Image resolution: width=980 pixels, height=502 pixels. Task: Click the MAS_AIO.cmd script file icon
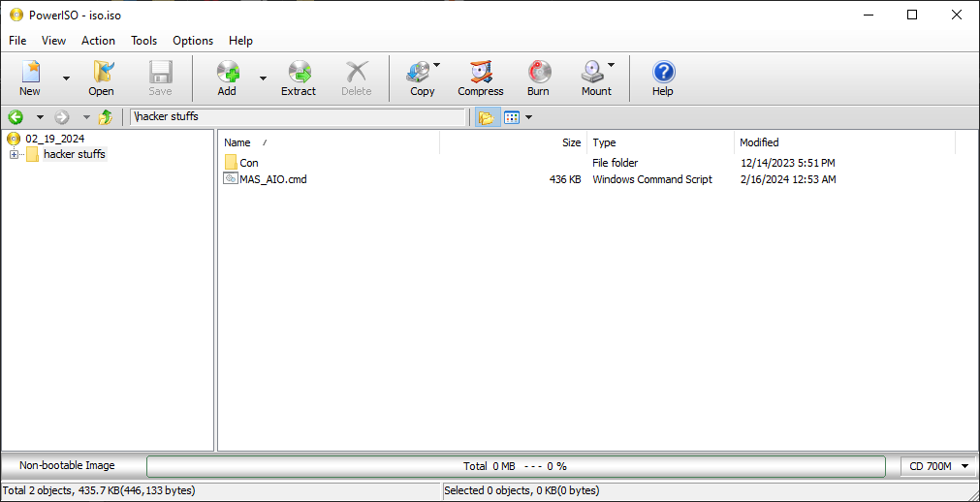(231, 178)
